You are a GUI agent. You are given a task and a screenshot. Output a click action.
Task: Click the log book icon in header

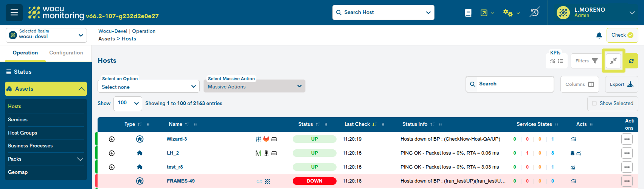click(x=468, y=13)
